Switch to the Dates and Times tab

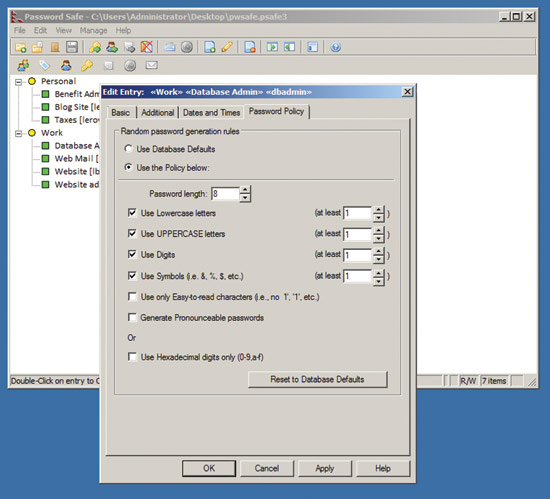click(x=212, y=113)
